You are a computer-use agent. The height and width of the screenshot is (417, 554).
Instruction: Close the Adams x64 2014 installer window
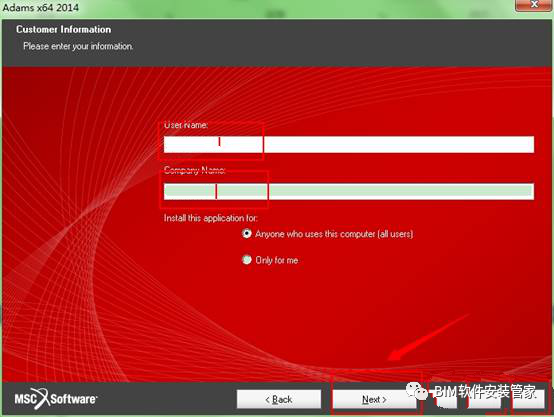click(x=534, y=5)
